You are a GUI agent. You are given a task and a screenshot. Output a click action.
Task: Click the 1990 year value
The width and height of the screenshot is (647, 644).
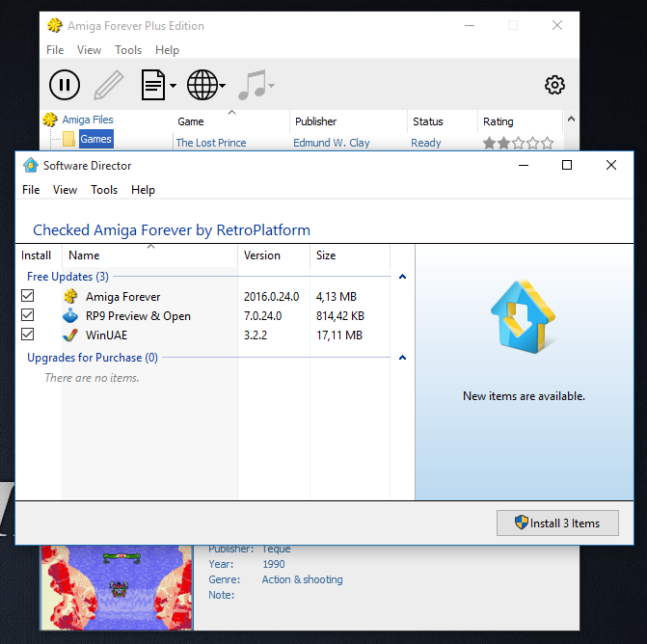point(274,564)
